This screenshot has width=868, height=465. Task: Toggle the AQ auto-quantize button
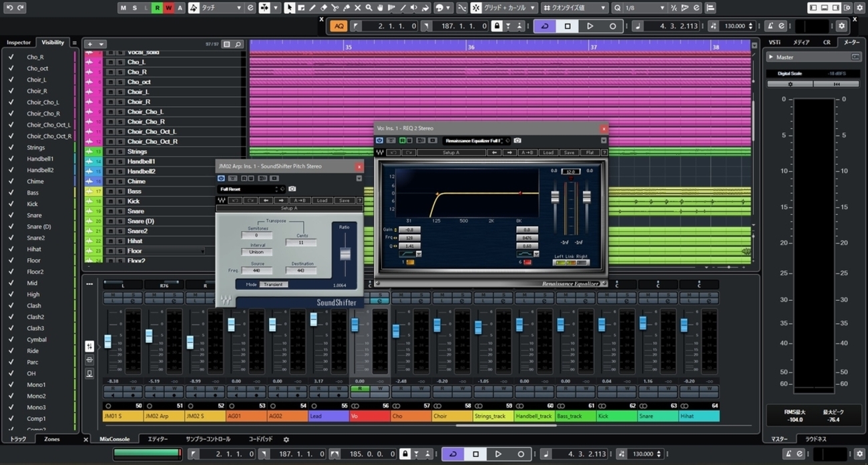pos(339,26)
